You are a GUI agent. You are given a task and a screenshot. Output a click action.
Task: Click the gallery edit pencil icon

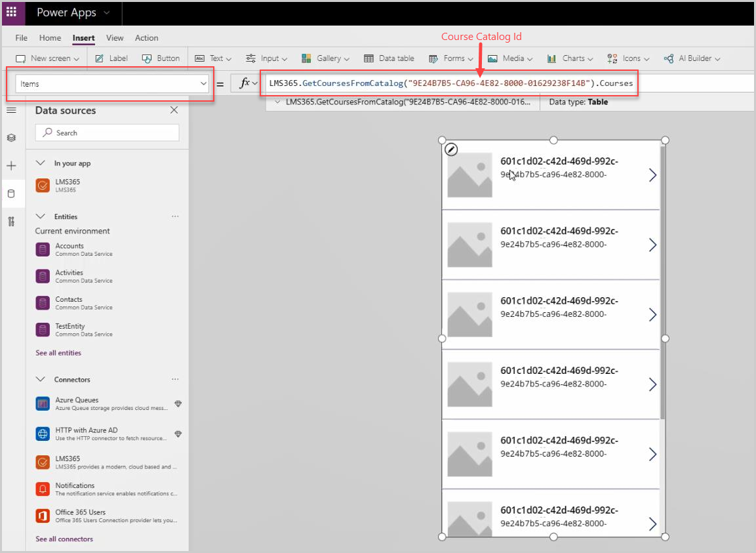point(451,150)
